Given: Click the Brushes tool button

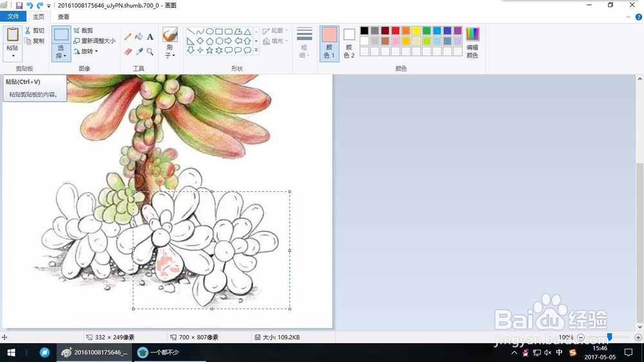Looking at the screenshot, I should (169, 35).
